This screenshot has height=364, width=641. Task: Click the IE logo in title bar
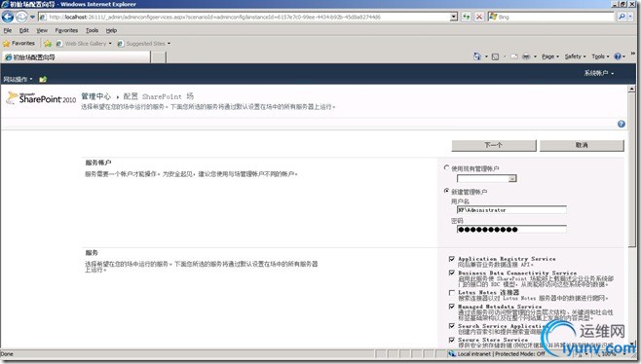(5, 4)
